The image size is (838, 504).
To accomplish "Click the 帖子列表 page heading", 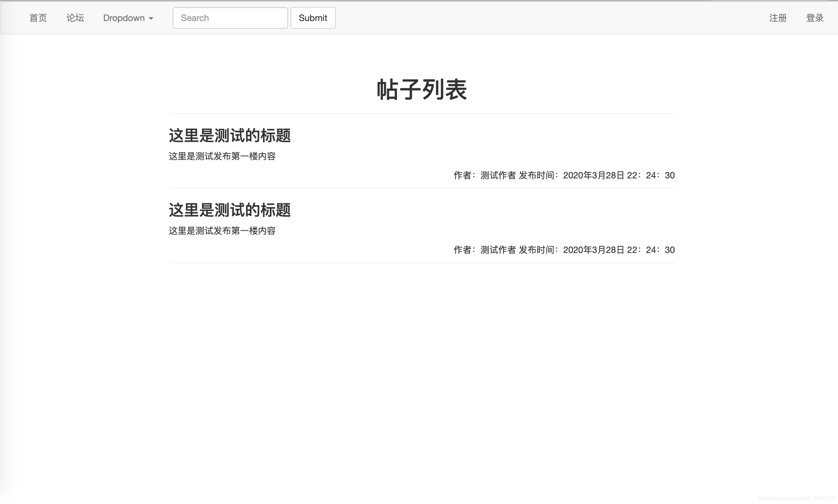I will [422, 89].
